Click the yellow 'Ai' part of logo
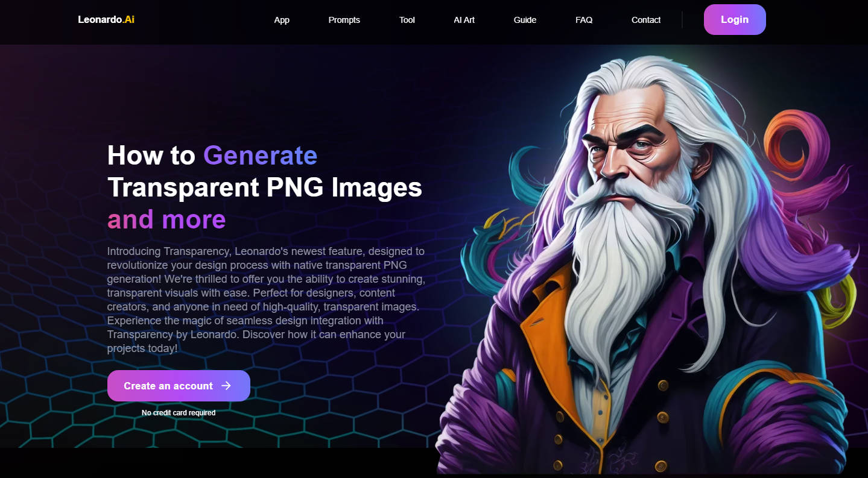The image size is (868, 478). [128, 19]
